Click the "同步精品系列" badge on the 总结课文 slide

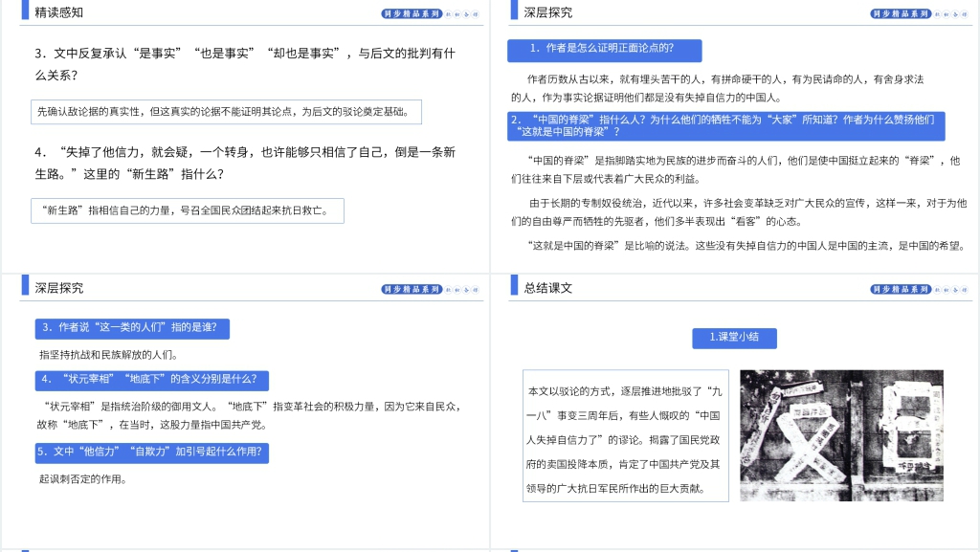901,289
